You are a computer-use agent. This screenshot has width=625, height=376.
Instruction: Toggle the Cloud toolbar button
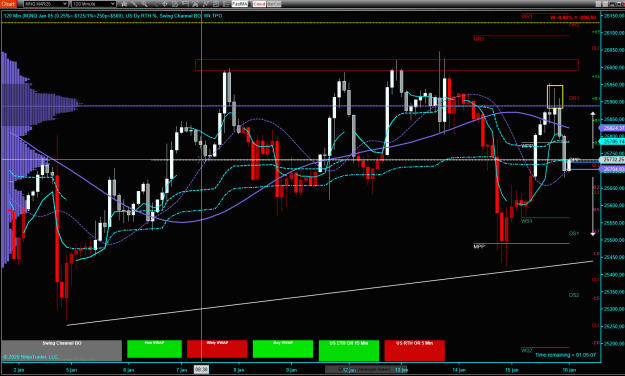tap(259, 4)
